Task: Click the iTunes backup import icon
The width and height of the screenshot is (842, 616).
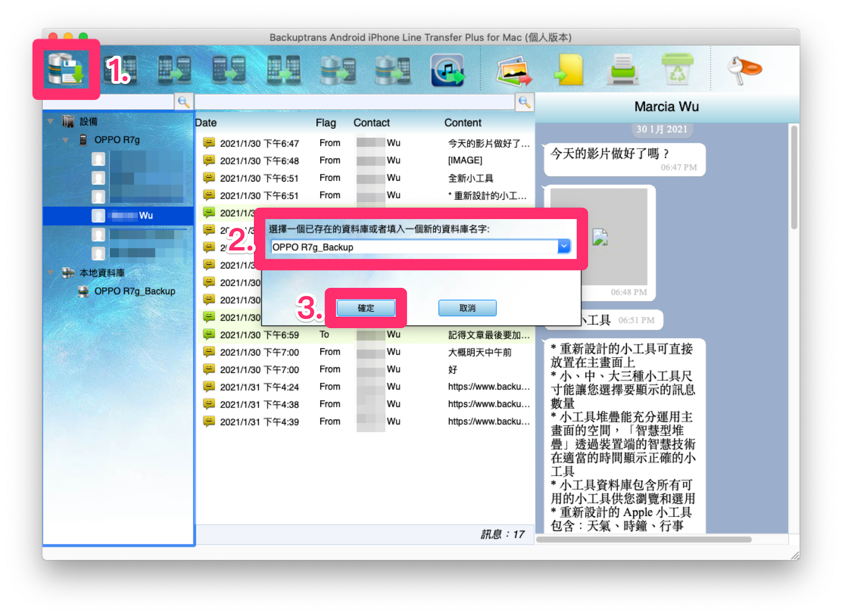Action: (x=447, y=70)
